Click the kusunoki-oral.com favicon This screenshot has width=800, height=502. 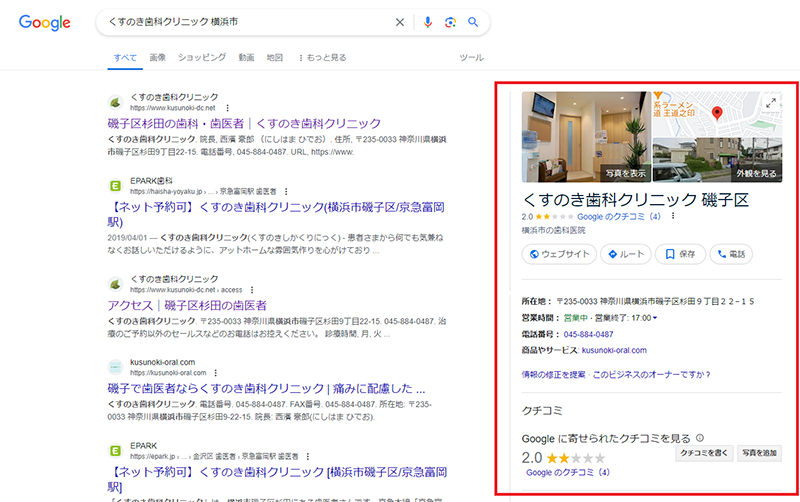click(x=116, y=367)
